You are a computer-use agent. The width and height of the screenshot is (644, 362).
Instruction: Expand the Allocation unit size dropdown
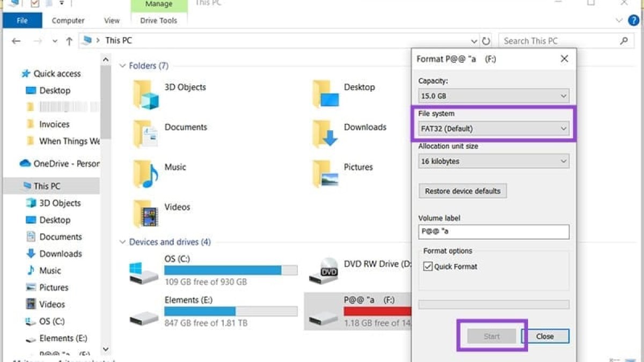493,161
